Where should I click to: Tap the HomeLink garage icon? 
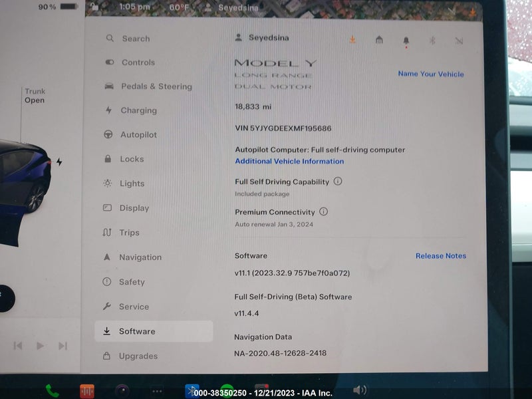point(379,40)
